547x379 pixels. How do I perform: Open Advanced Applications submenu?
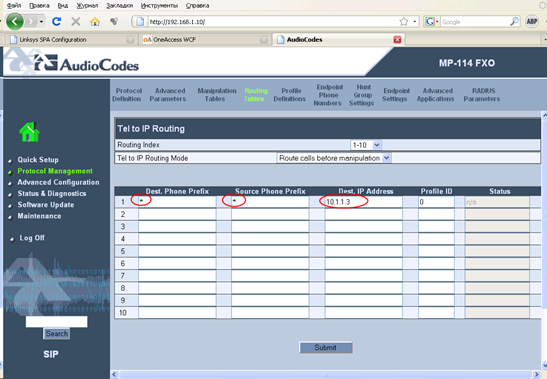[x=435, y=95]
